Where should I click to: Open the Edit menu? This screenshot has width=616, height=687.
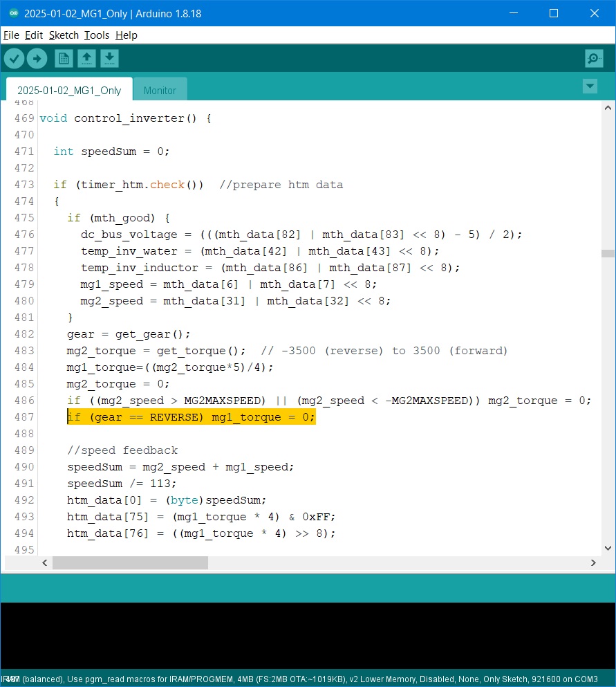[34, 35]
